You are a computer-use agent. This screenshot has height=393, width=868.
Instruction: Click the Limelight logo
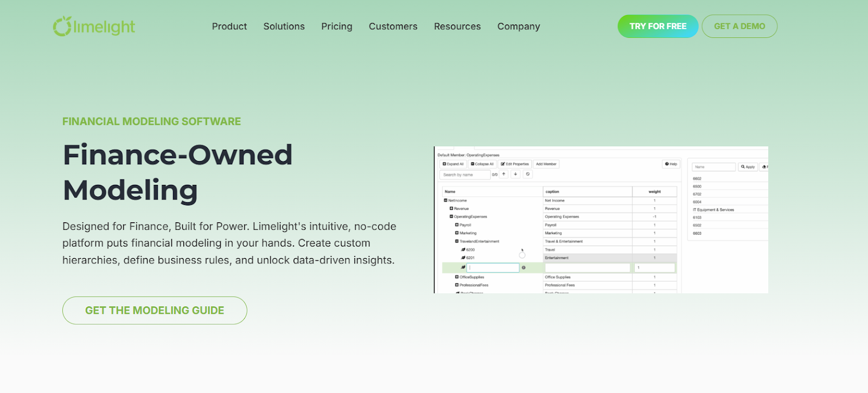click(x=94, y=27)
